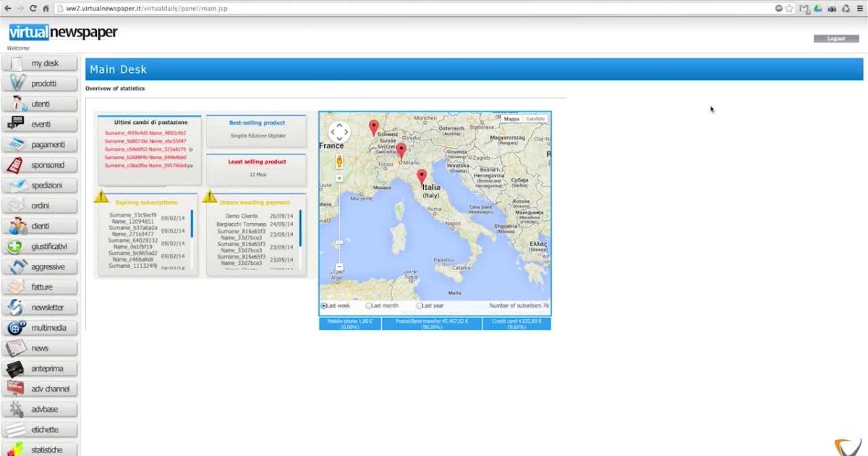The height and width of the screenshot is (456, 868).
Task: Click the map zoom in plus button
Action: (339, 178)
